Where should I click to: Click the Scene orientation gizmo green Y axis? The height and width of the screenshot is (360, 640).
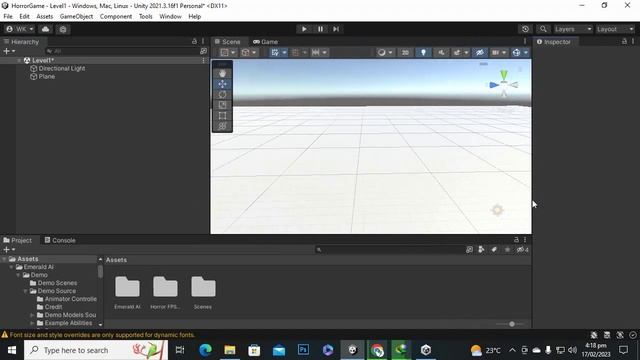[x=504, y=75]
